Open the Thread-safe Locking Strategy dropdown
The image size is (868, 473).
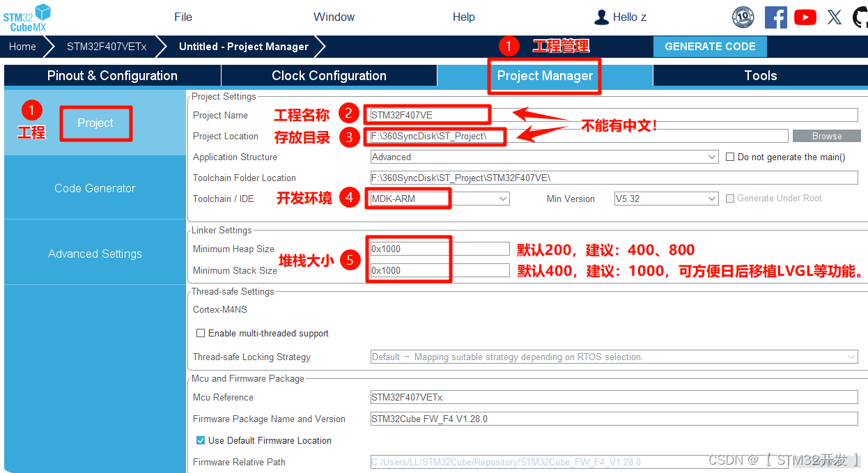coord(614,357)
